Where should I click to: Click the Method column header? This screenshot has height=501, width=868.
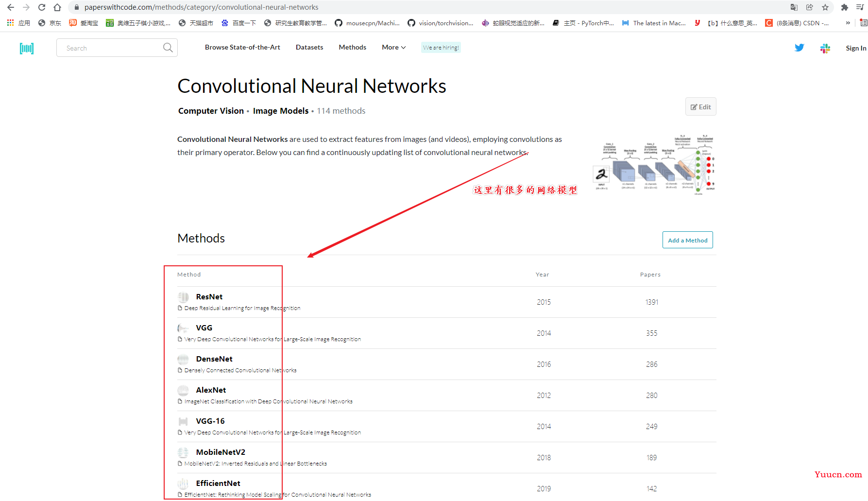coord(189,275)
